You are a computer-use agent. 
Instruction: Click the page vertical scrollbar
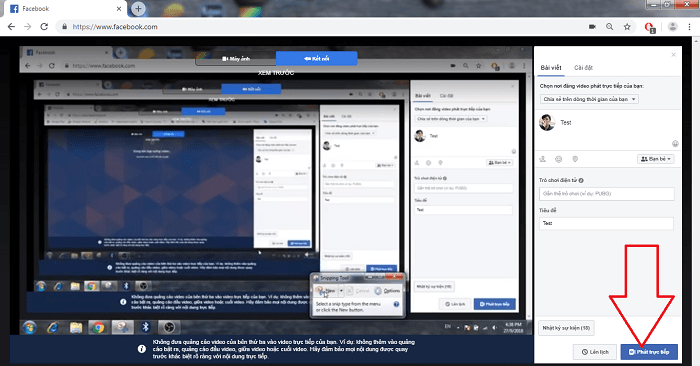[x=696, y=201]
